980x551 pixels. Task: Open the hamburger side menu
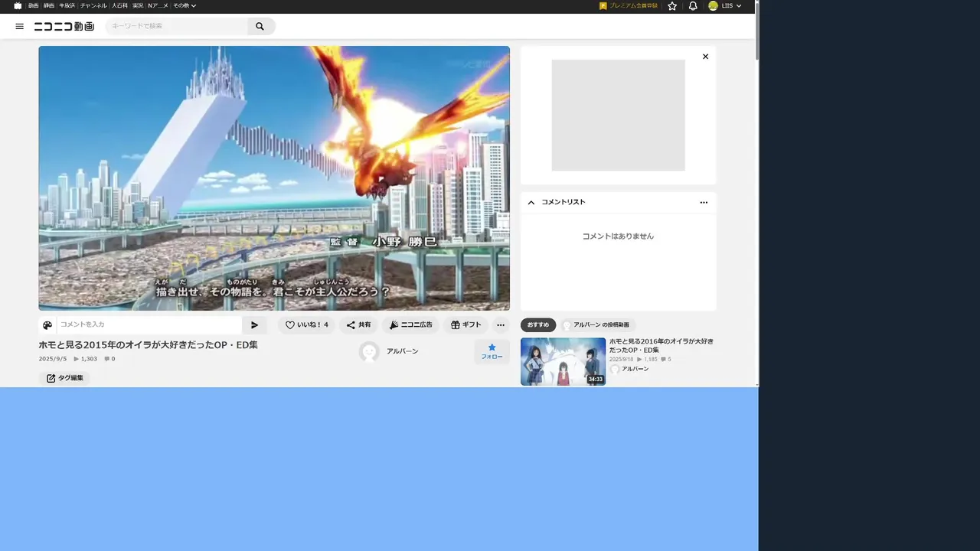[20, 26]
